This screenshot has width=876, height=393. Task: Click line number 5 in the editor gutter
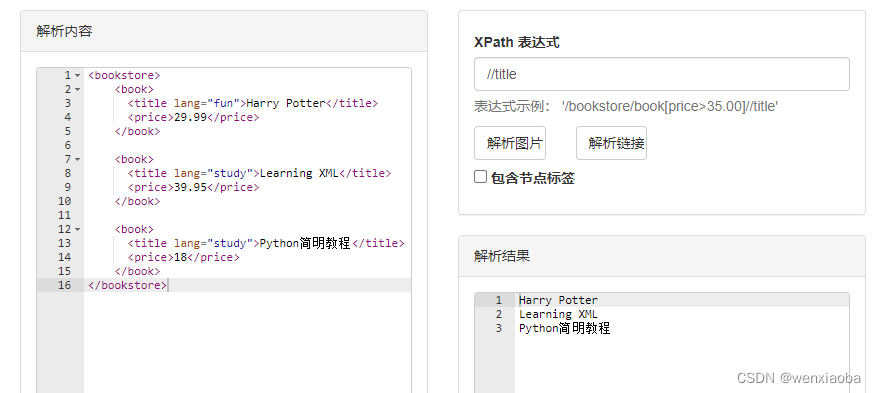(x=68, y=131)
